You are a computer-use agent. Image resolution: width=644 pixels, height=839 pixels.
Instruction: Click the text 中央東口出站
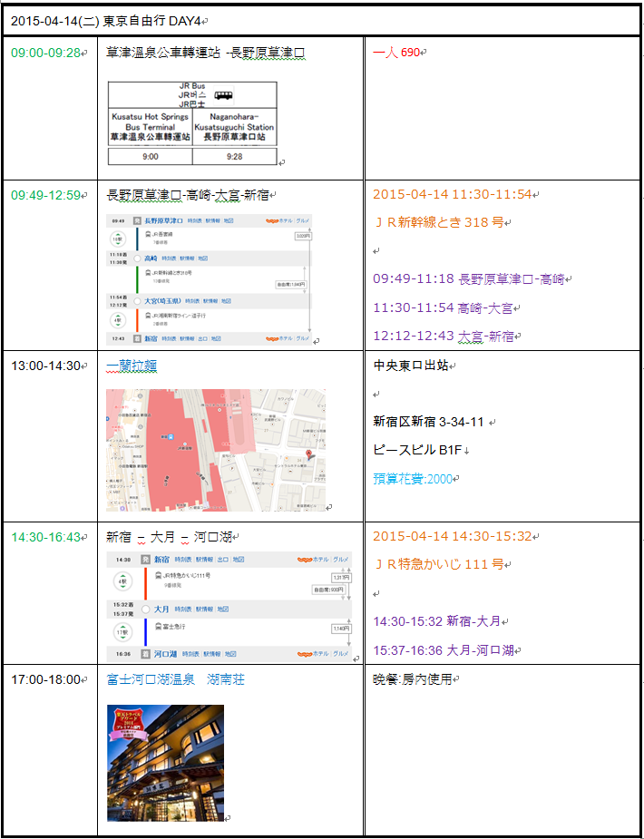pyautogui.click(x=411, y=366)
